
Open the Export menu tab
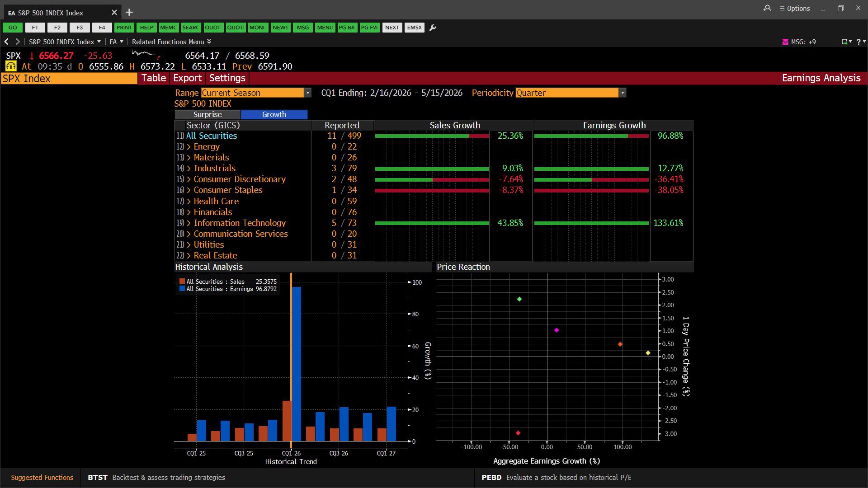click(x=187, y=78)
